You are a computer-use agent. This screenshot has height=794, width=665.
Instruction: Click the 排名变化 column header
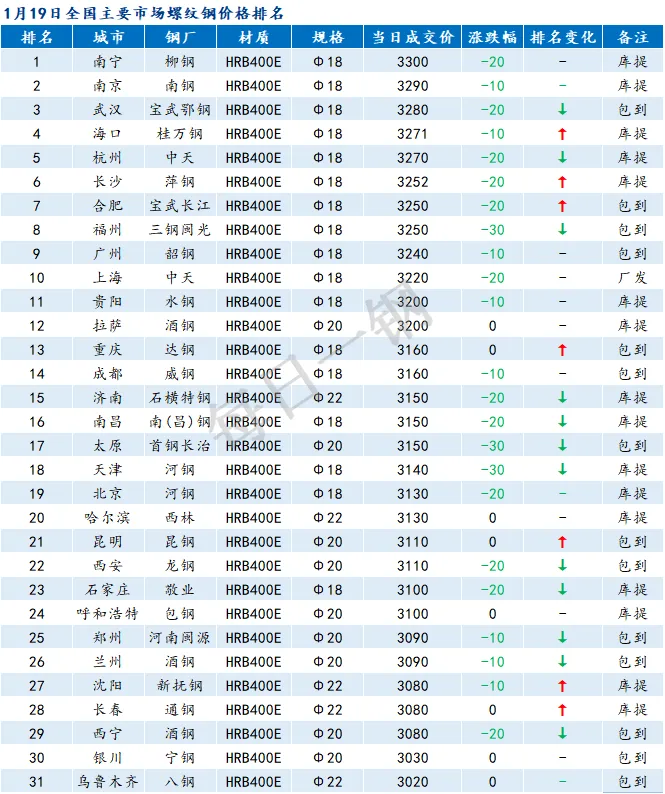point(563,37)
